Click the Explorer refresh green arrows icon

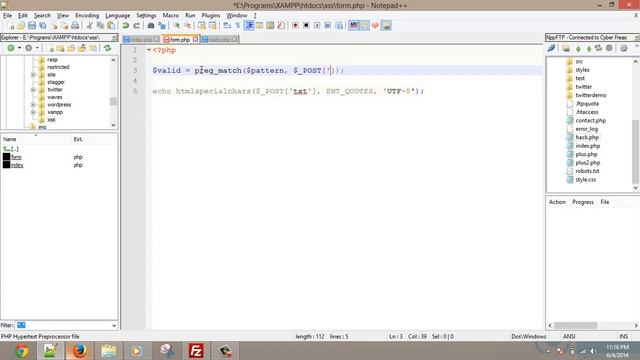coord(107,48)
